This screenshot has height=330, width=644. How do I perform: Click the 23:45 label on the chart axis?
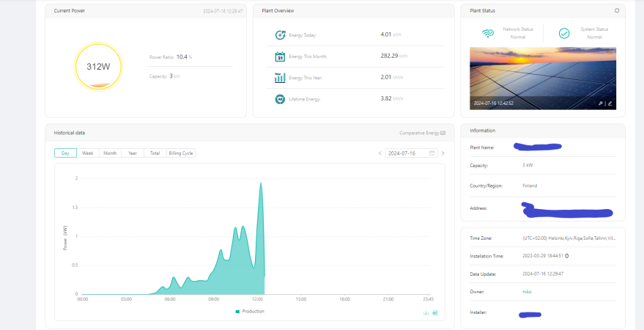(429, 299)
